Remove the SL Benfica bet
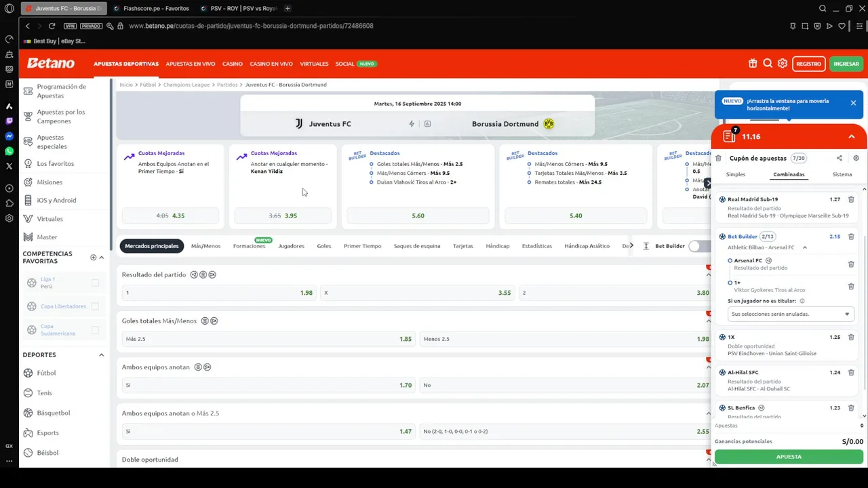This screenshot has height=488, width=868. [x=851, y=408]
